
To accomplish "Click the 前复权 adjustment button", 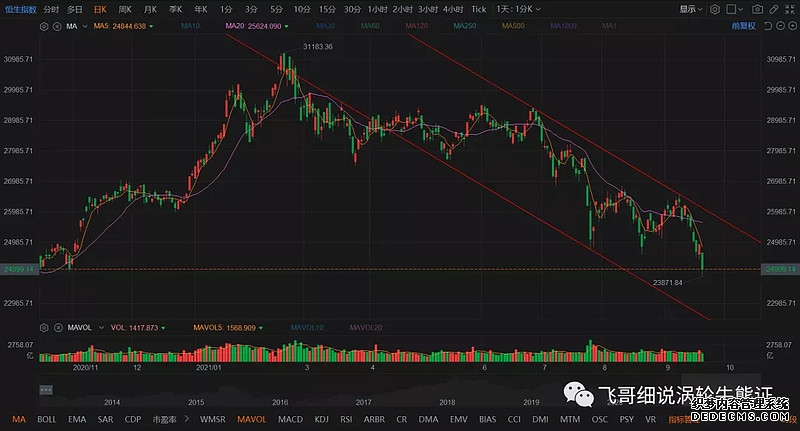I will (744, 26).
